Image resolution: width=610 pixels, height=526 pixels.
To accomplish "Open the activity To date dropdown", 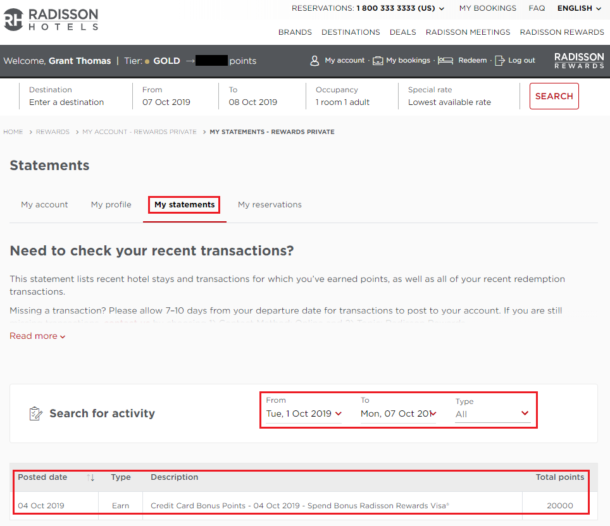I will click(398, 414).
